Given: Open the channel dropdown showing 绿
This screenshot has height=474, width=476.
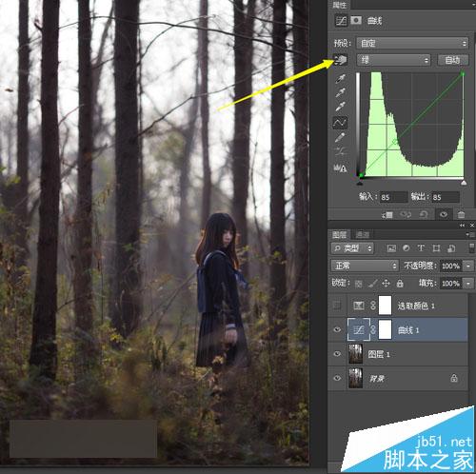Looking at the screenshot, I should click(393, 60).
